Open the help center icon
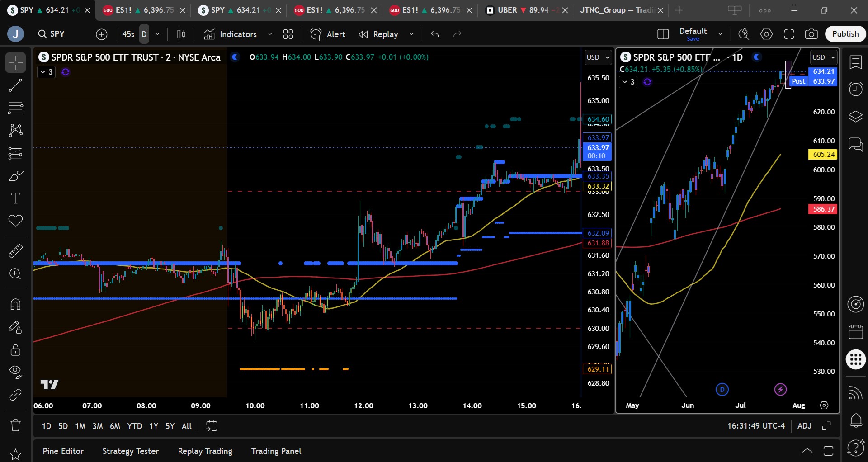The image size is (868, 462). [855, 448]
